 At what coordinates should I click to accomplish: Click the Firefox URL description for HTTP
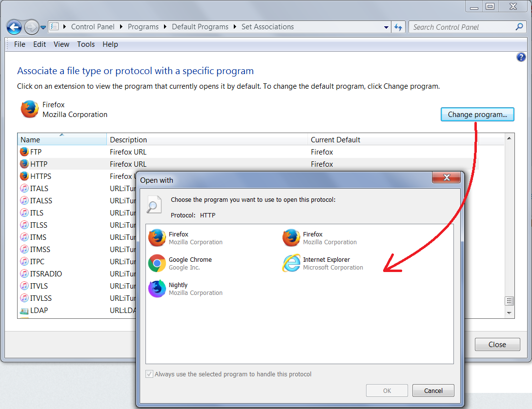pyautogui.click(x=128, y=164)
